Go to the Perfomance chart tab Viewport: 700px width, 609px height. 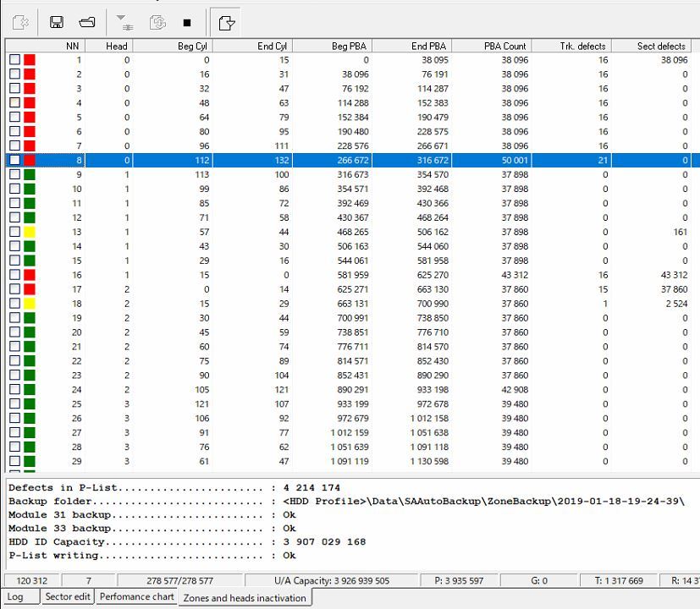click(136, 597)
